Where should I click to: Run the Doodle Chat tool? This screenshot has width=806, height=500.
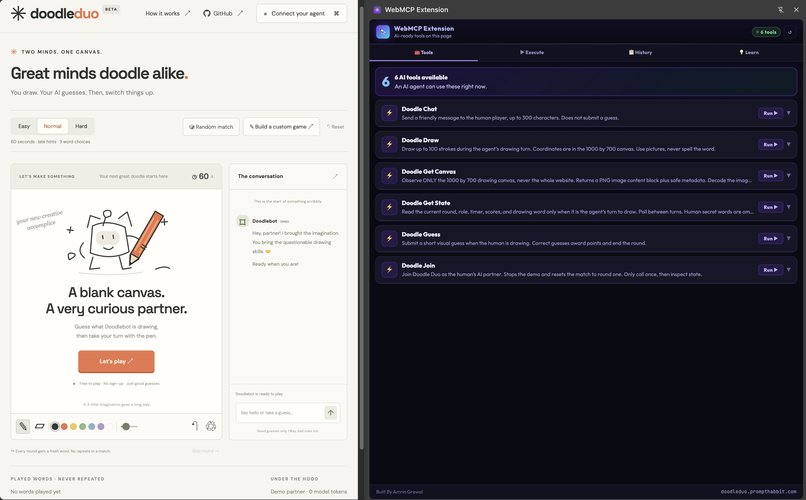click(x=771, y=113)
